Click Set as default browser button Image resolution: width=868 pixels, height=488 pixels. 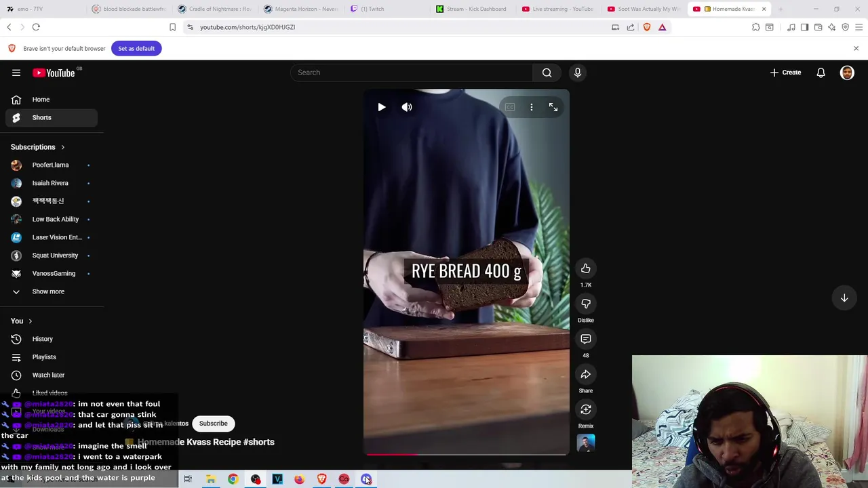136,48
